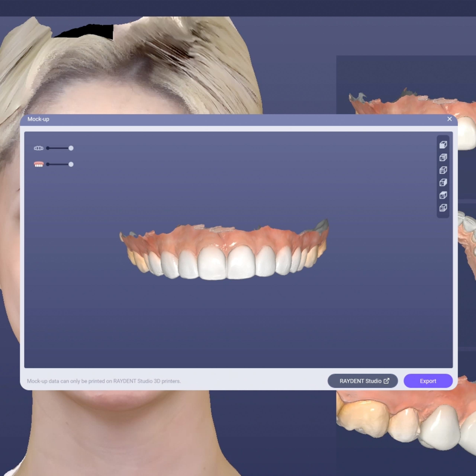Viewport: 476px width, 476px height.
Task: Toggle the teeth outline layer icon
Action: point(38,148)
